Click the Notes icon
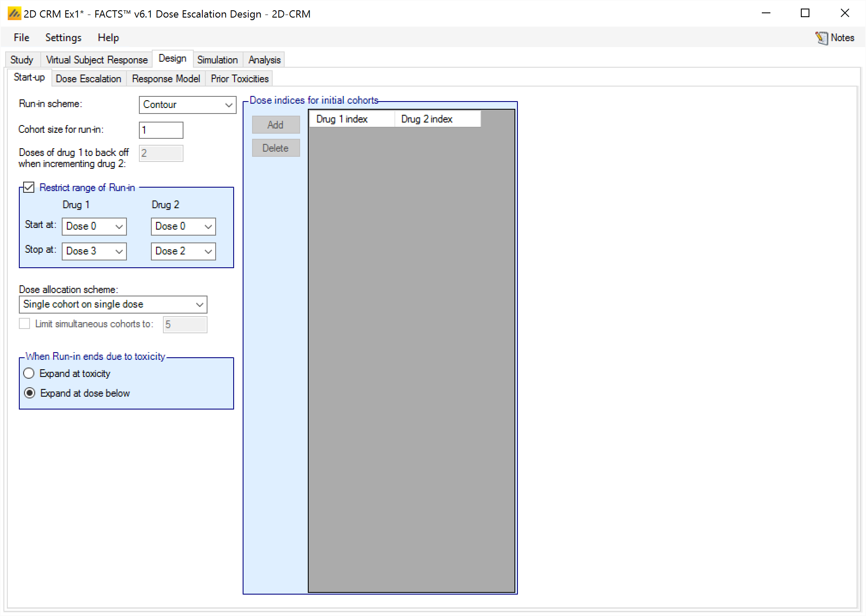The width and height of the screenshot is (866, 616). [x=821, y=38]
